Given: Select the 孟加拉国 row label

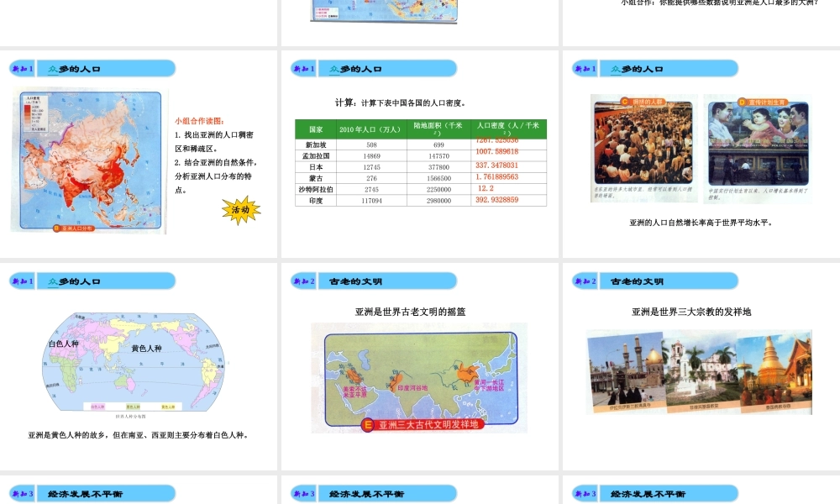Looking at the screenshot, I should [316, 156].
